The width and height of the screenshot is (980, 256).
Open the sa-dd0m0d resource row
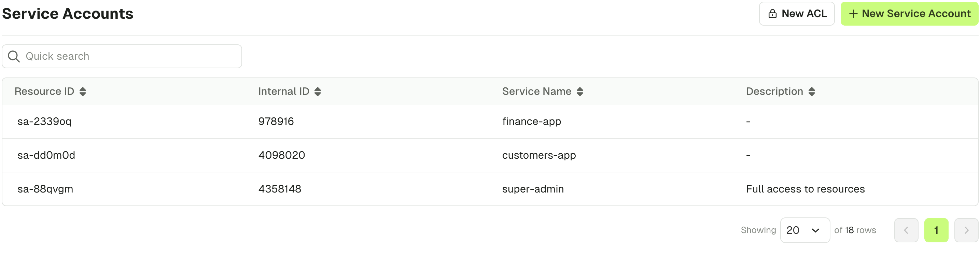(490, 155)
